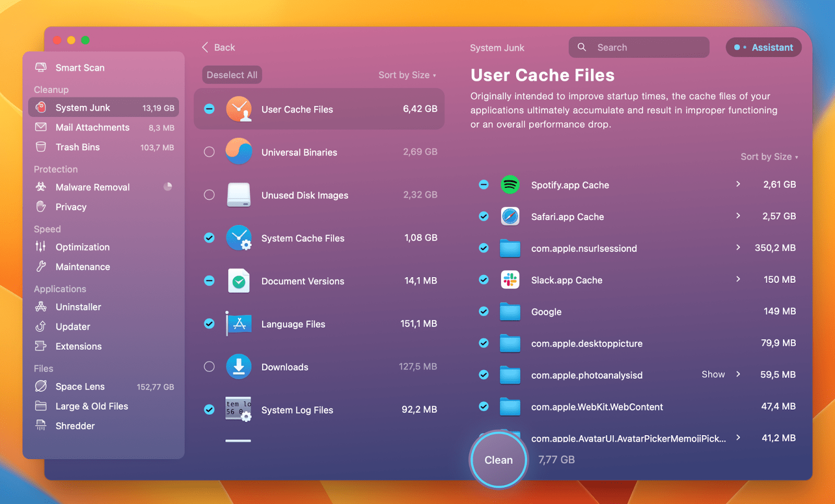Click the User Cache Files orange clock icon
The height and width of the screenshot is (504, 835).
[x=239, y=109]
